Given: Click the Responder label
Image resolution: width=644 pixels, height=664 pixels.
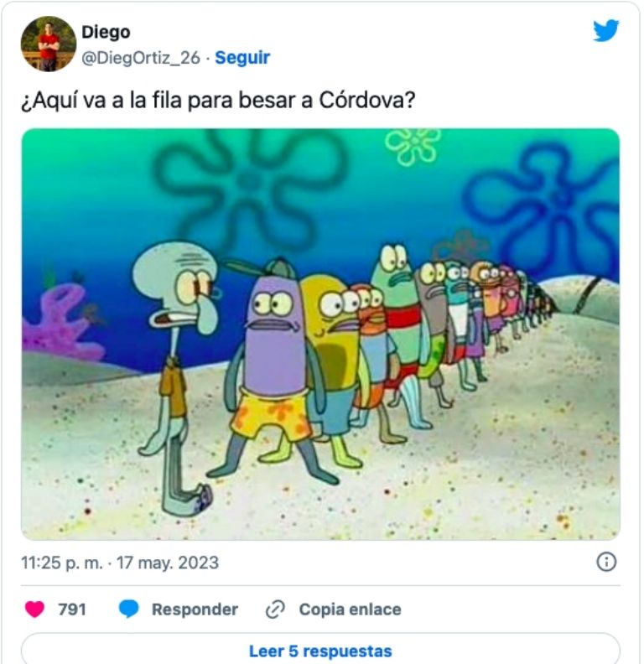Looking at the screenshot, I should 195,610.
